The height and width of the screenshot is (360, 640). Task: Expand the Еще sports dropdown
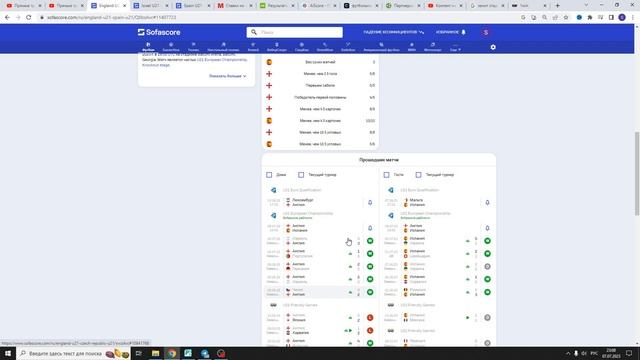455,47
